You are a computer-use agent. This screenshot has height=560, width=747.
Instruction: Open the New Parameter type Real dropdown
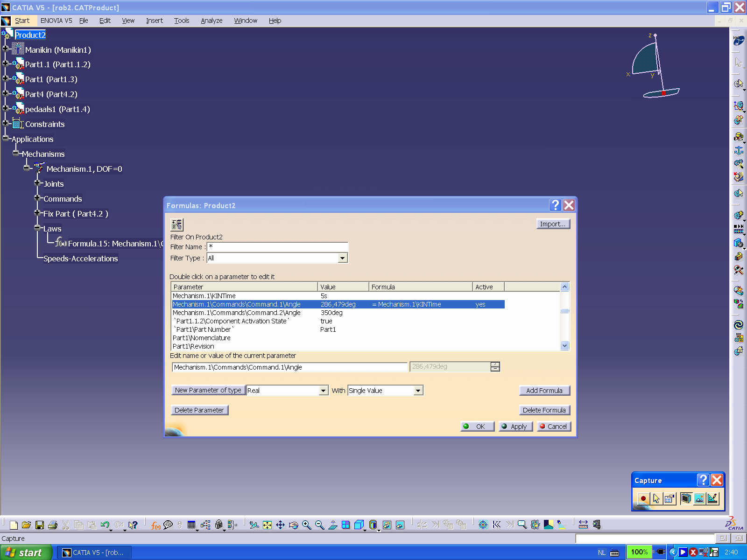point(324,391)
